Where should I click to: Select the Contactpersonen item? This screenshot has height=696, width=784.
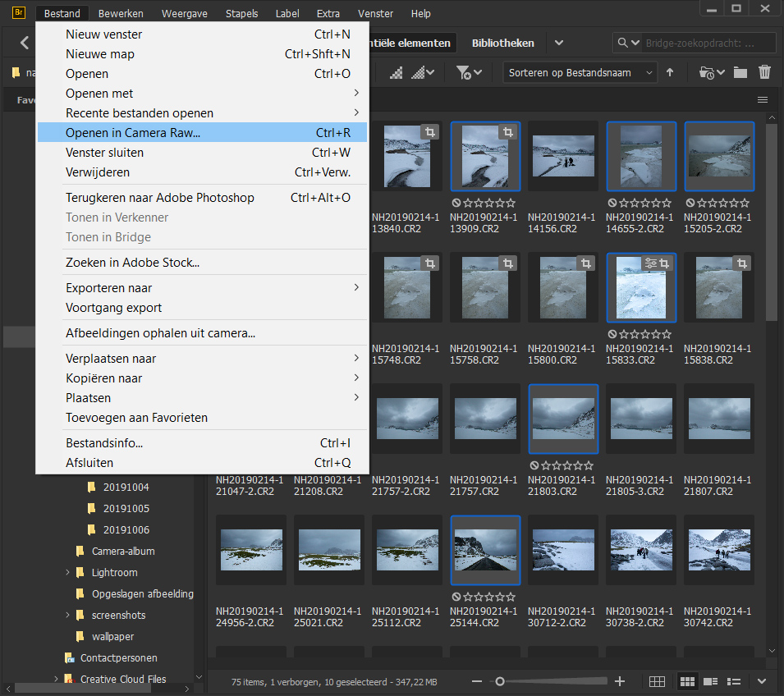[x=118, y=658]
